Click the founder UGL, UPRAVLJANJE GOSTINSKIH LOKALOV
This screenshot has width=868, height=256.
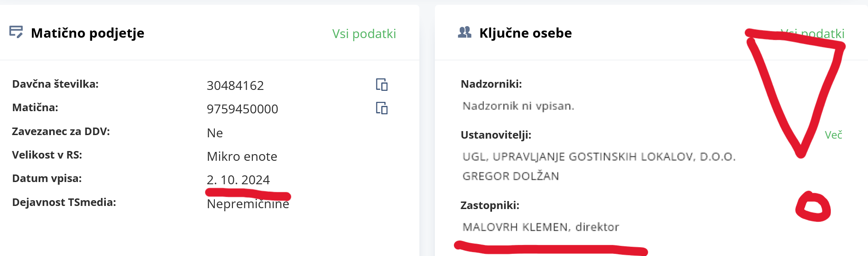point(599,157)
